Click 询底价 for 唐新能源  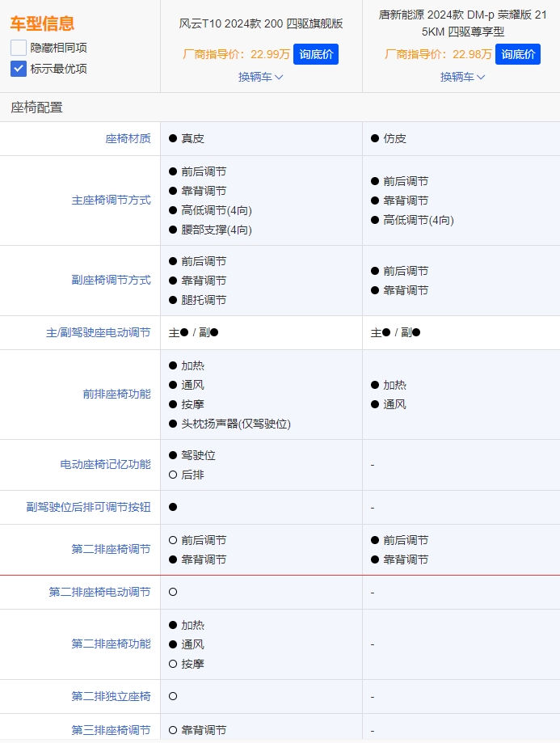[518, 54]
